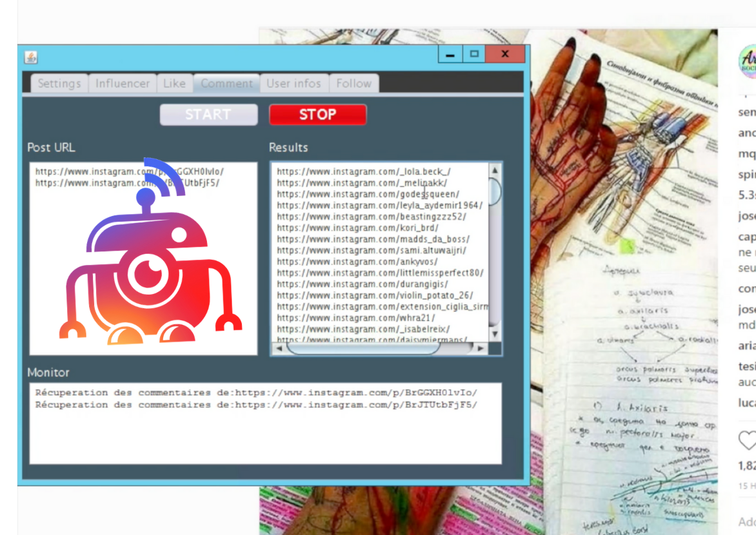This screenshot has height=535, width=756.
Task: Maximize the bot window
Action: pyautogui.click(x=474, y=54)
